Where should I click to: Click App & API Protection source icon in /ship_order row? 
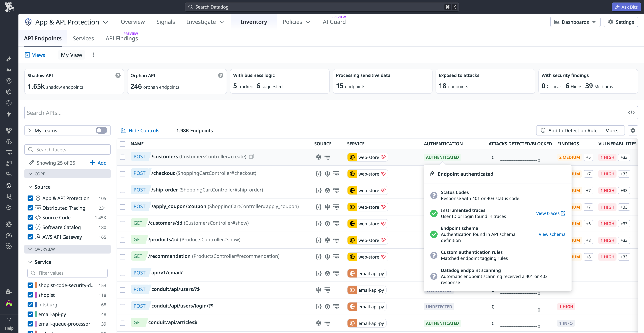coord(328,190)
